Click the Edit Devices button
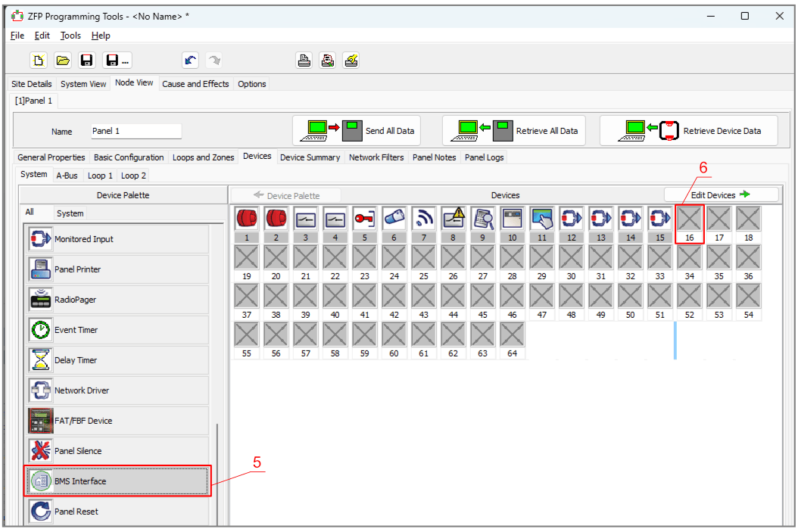Viewport: 798px width, 532px height. [x=720, y=195]
